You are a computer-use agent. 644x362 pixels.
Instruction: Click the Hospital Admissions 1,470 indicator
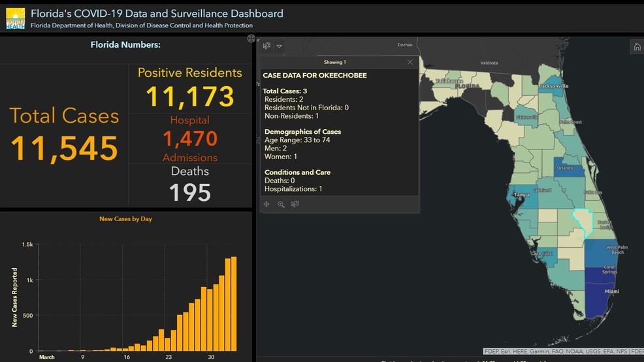pyautogui.click(x=189, y=138)
